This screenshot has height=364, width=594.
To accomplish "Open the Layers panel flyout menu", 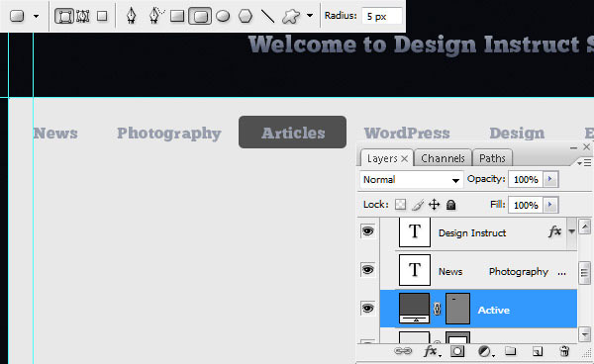I will point(584,162).
